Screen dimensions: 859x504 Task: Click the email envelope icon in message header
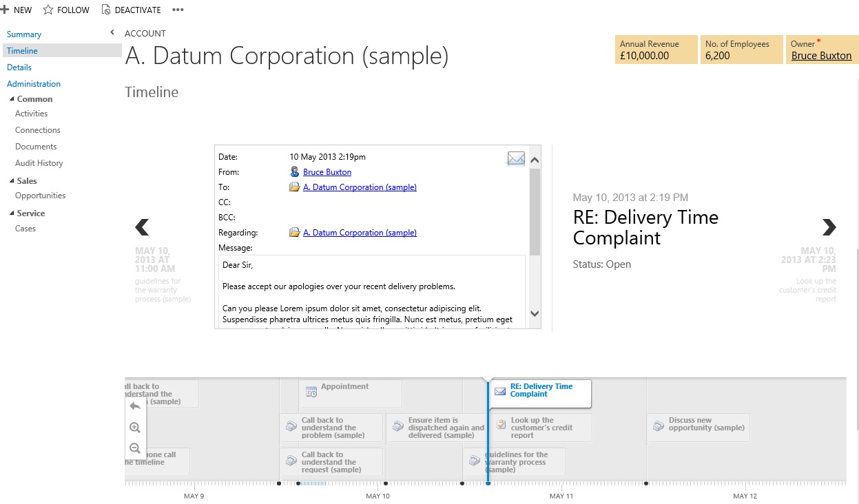click(516, 159)
